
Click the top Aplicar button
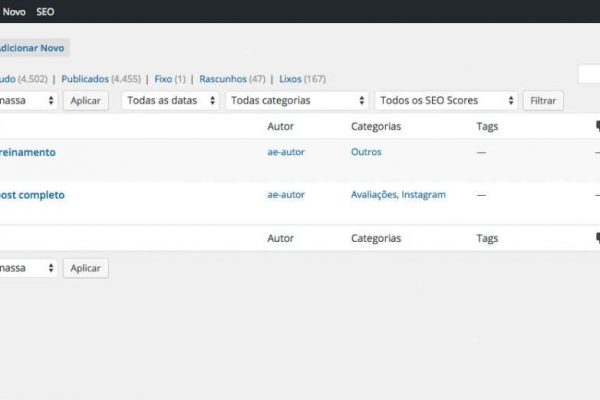pyautogui.click(x=85, y=101)
